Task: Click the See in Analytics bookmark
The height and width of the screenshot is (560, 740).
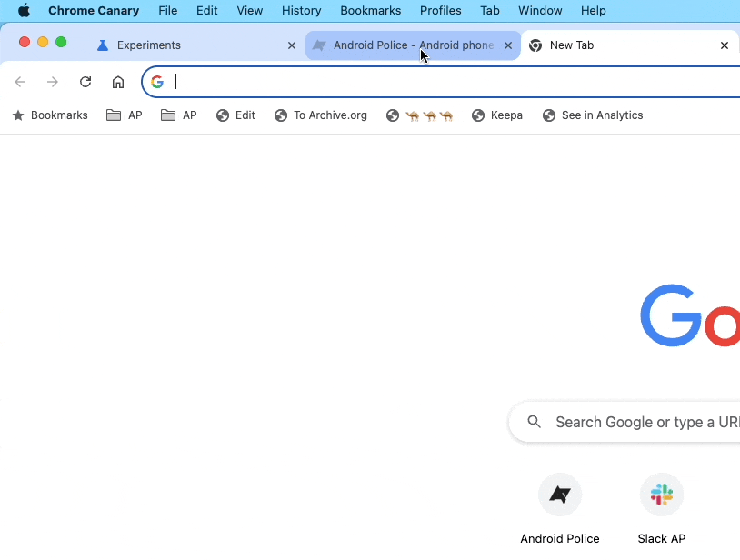Action: point(593,115)
